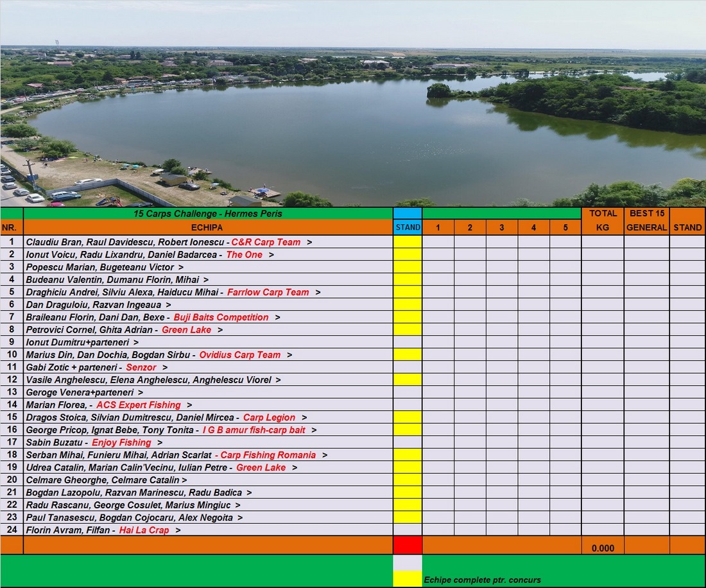Click 'Enjoy Fishing' team name
Screen dimensions: 706x588
click(x=121, y=442)
